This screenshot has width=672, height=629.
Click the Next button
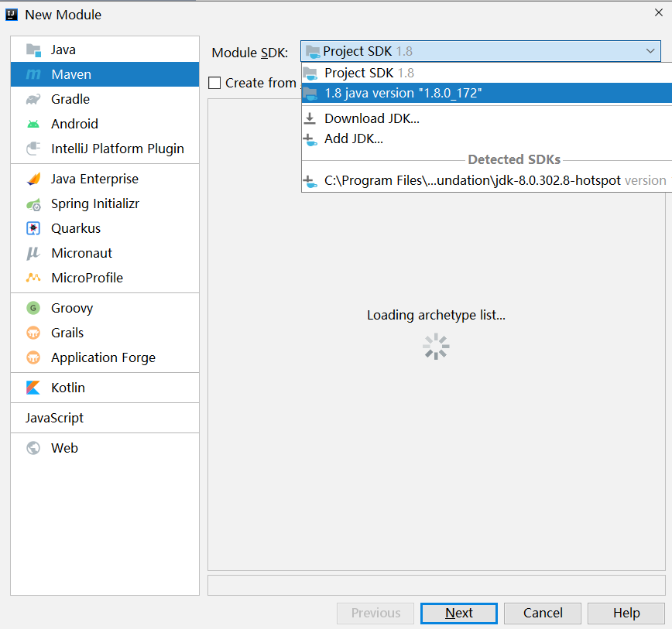point(459,614)
